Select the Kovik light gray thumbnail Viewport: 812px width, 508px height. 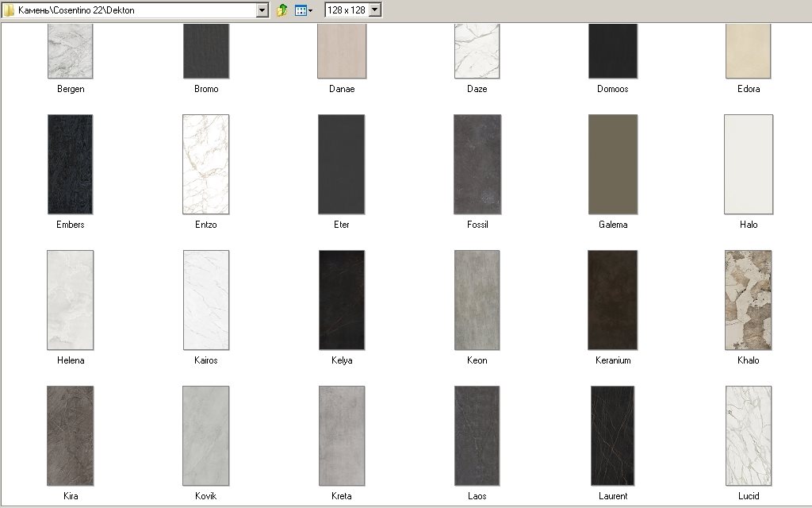(x=205, y=436)
